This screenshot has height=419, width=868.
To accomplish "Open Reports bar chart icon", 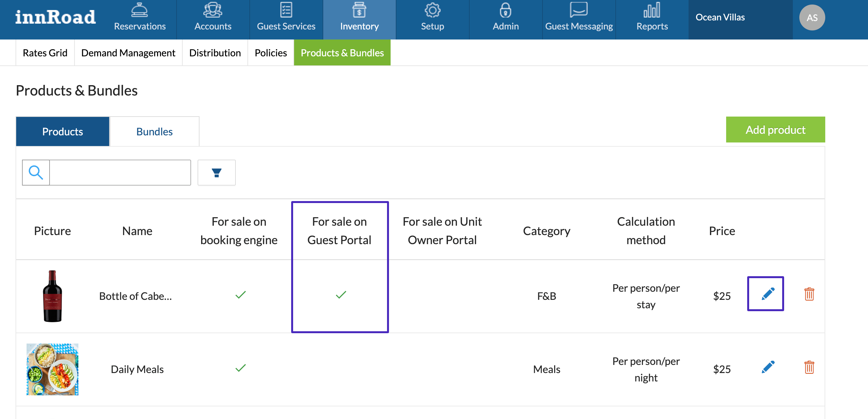I will 652,10.
